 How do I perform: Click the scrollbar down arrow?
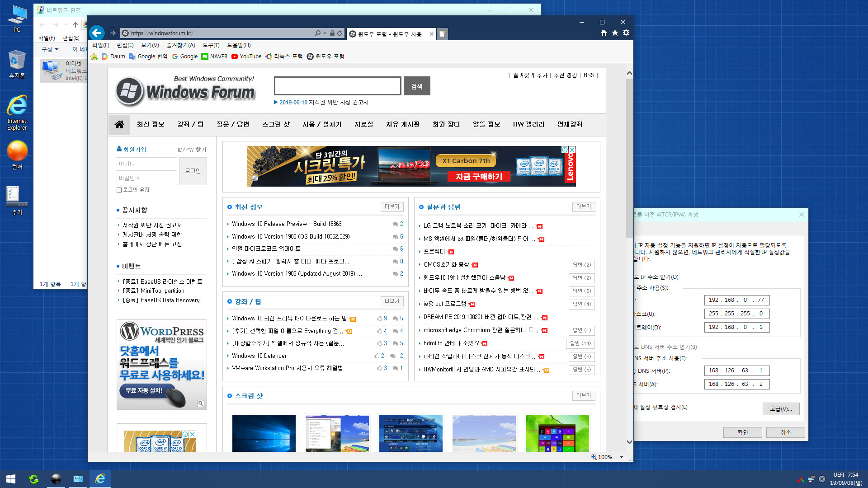click(629, 442)
